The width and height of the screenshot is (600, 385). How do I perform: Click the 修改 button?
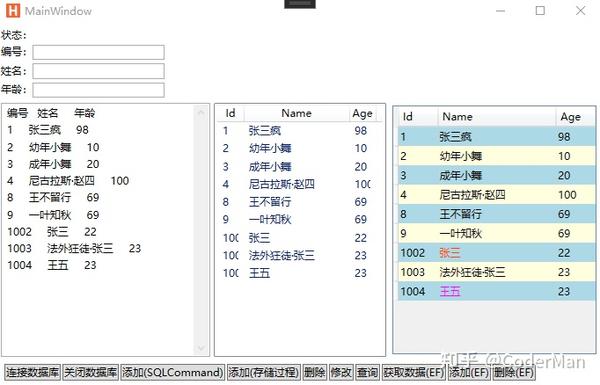tap(341, 372)
